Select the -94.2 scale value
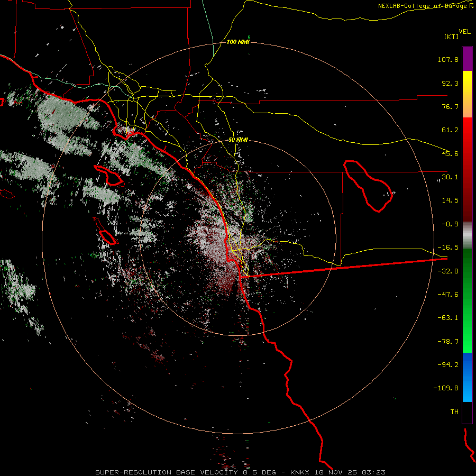Viewport: 476px width, 476px height. click(x=448, y=365)
